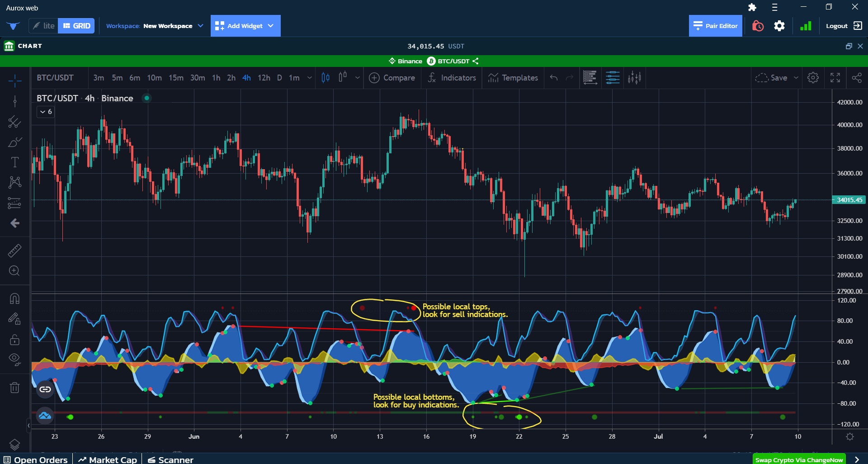This screenshot has width=868, height=464.
Task: Open chart settings gear icon
Action: 813,78
